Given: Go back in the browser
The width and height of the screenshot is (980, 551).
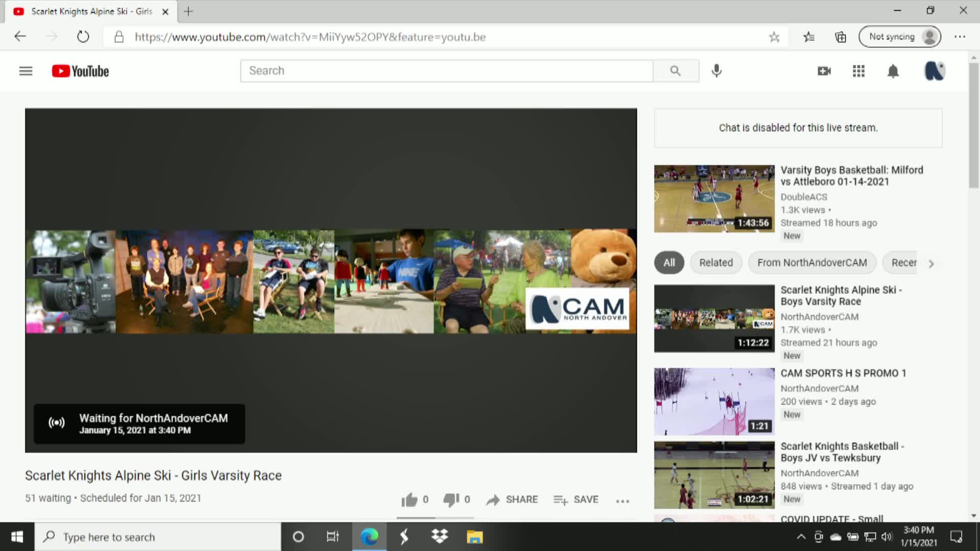Looking at the screenshot, I should point(20,37).
